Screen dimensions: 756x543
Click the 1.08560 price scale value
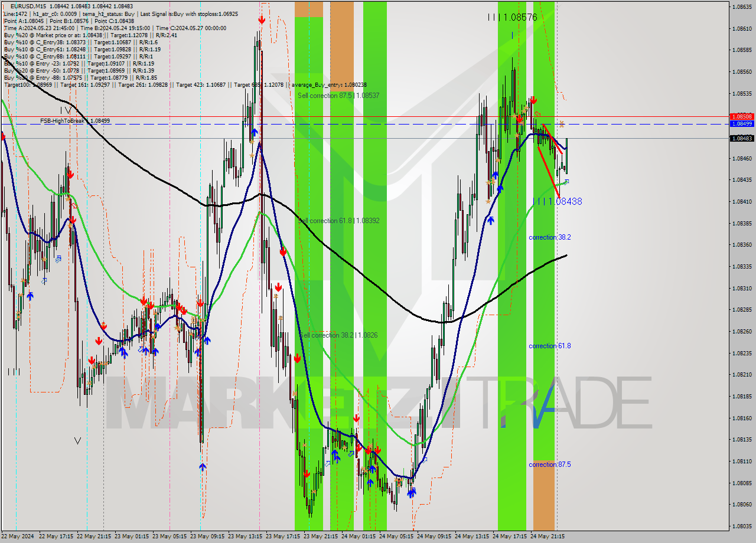point(742,71)
